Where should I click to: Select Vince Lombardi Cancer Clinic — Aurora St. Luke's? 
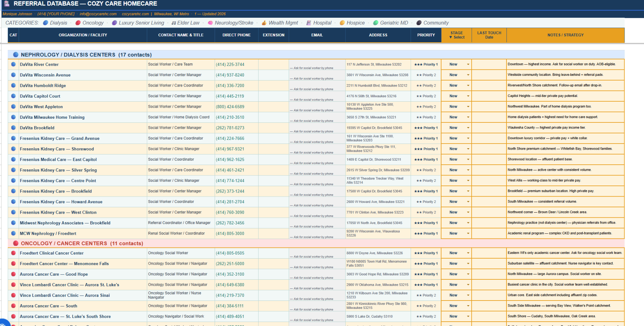(69, 285)
